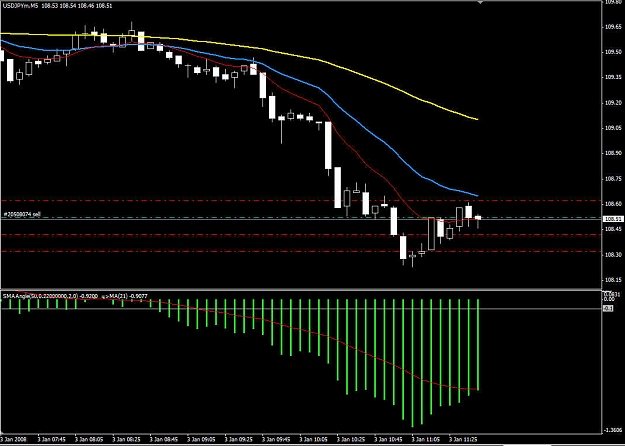Viewport: 625px width, 446px height.
Task: Click the 108.45 price axis label
Action: [x=614, y=229]
